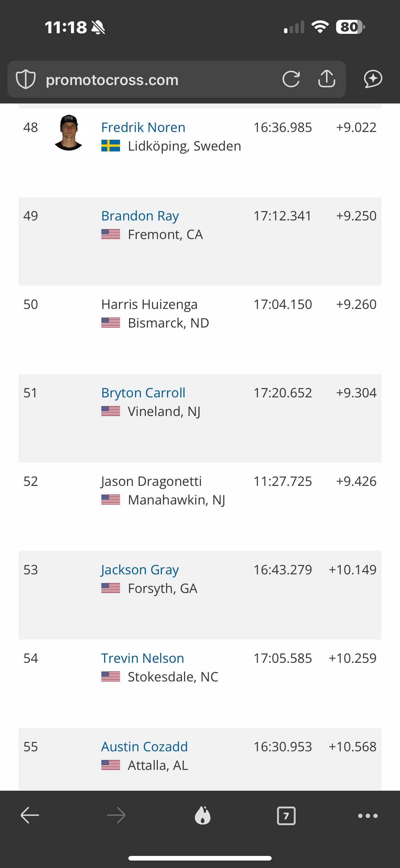Reload the promotocross.com page
This screenshot has width=400, height=868.
coord(291,79)
